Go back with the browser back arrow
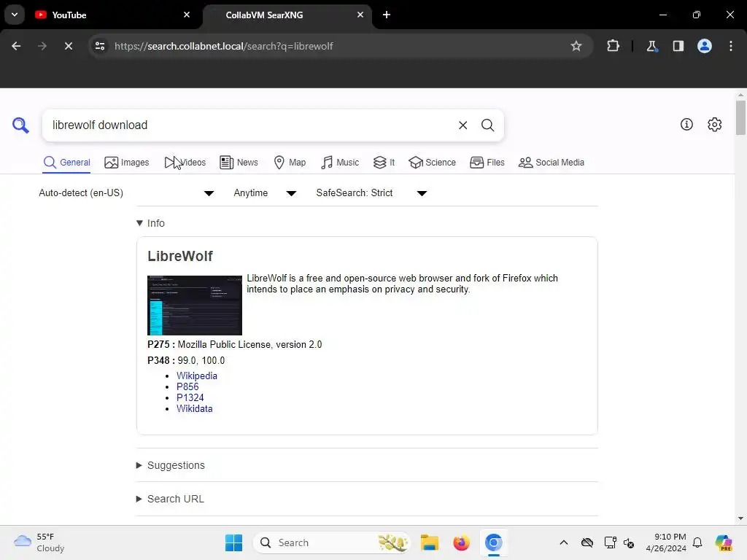 (x=16, y=46)
